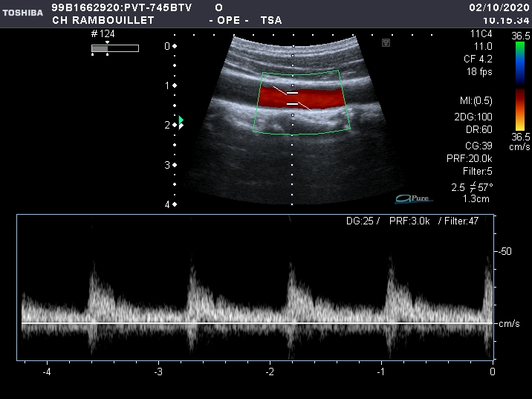Click the -2 second timeline mark
The image size is (532, 399).
click(270, 371)
